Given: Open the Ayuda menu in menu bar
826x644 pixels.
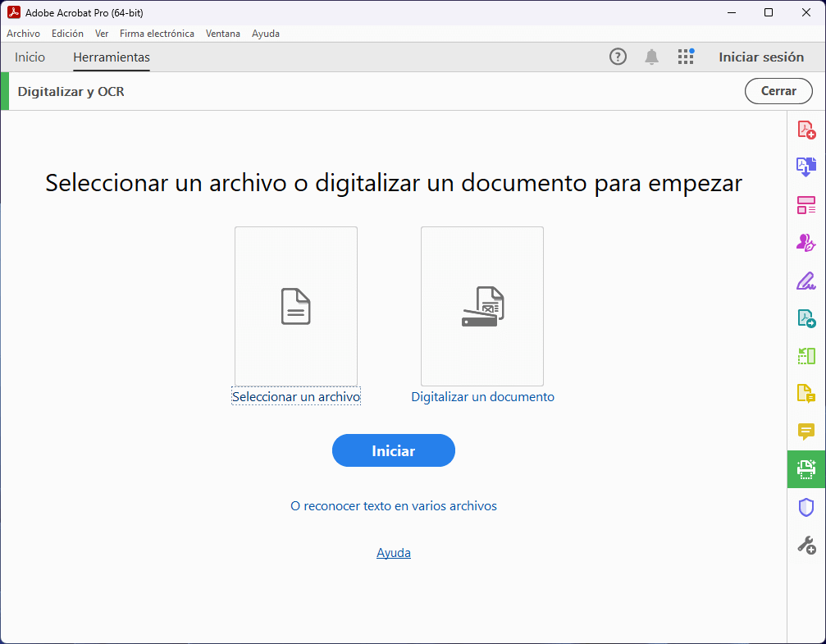Looking at the screenshot, I should click(x=266, y=33).
